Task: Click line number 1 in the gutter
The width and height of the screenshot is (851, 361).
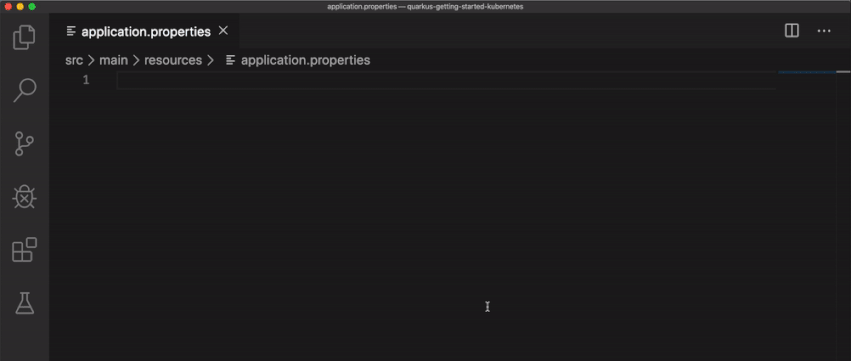Action: pyautogui.click(x=86, y=80)
